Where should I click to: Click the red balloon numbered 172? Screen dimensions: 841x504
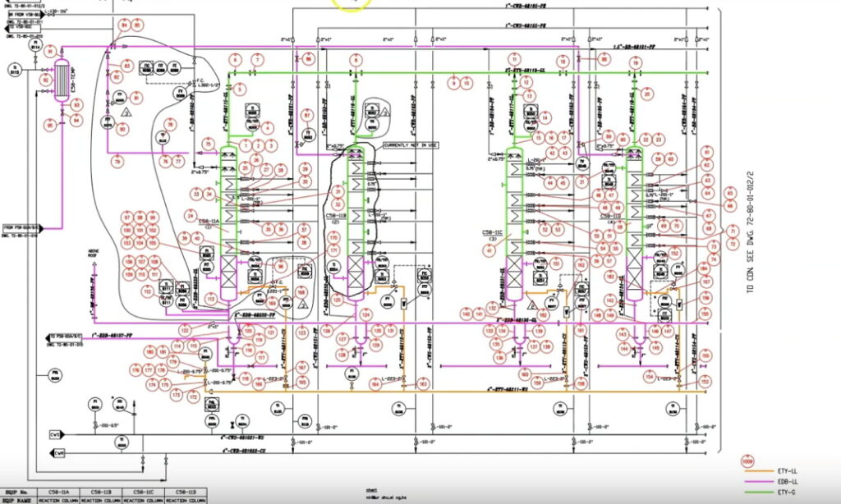click(x=195, y=398)
